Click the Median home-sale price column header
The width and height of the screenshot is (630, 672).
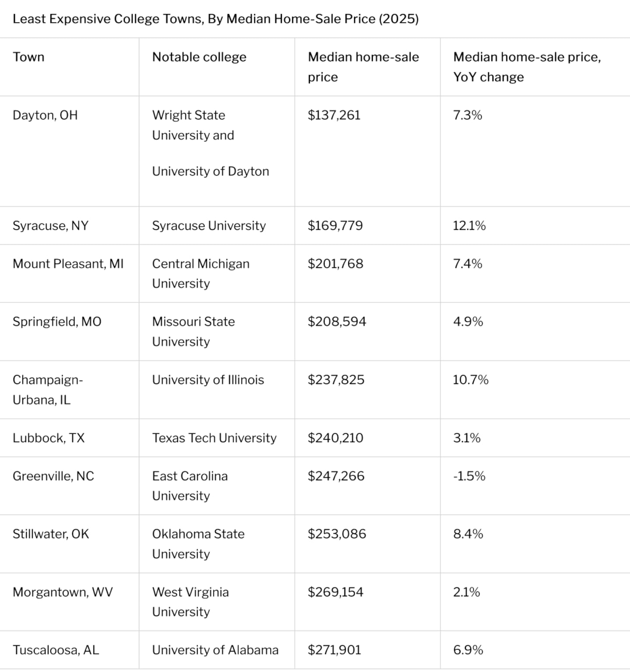[x=363, y=67]
